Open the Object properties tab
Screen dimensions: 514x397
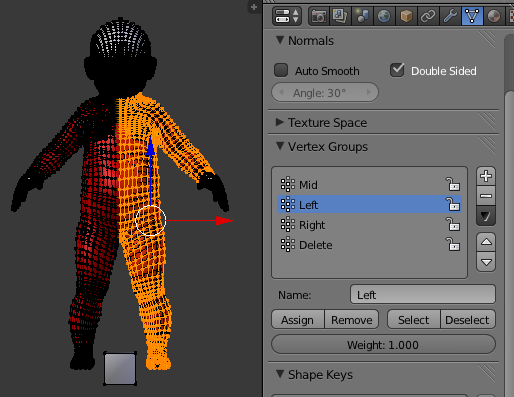[406, 16]
